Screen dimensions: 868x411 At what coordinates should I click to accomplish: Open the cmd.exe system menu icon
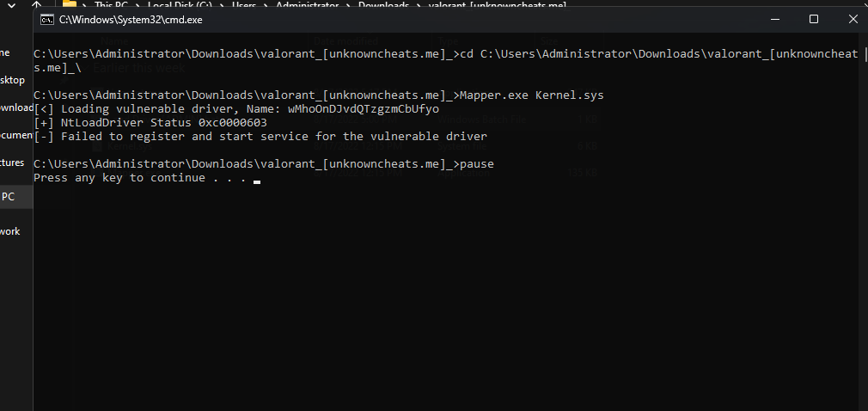pos(47,20)
